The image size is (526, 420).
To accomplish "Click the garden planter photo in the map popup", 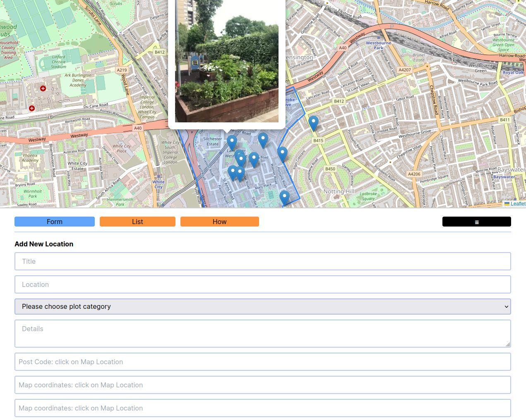I will [x=227, y=61].
